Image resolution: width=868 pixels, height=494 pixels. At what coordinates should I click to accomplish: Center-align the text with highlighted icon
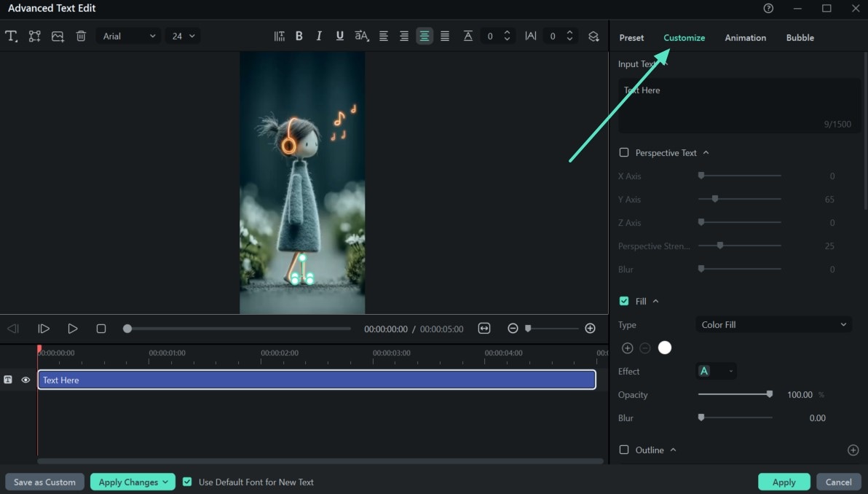(x=425, y=36)
